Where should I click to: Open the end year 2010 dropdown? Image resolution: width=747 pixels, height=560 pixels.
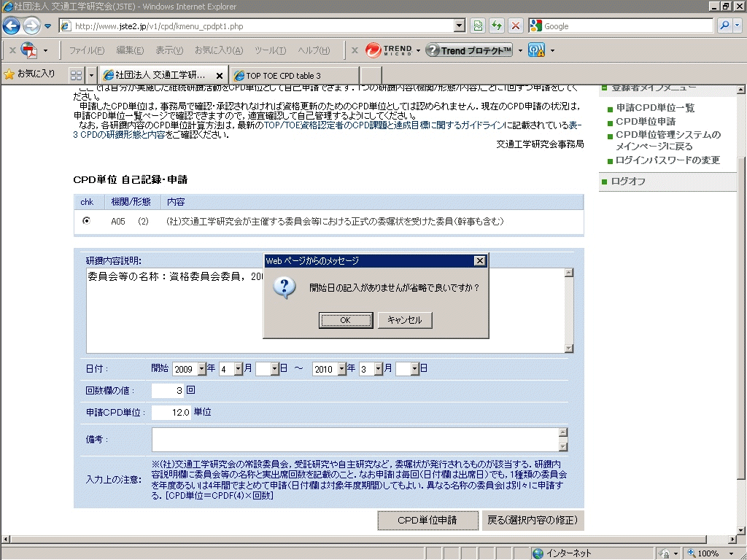341,368
